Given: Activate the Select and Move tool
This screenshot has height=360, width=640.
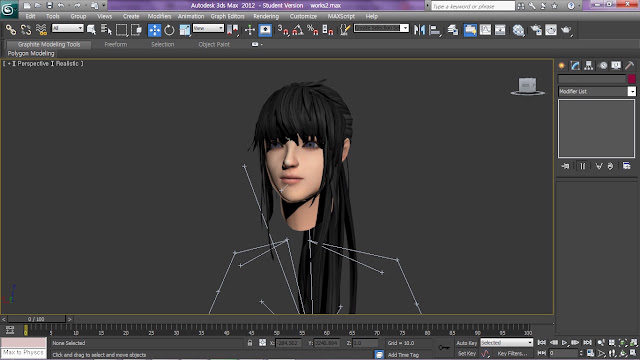Looking at the screenshot, I should (154, 30).
